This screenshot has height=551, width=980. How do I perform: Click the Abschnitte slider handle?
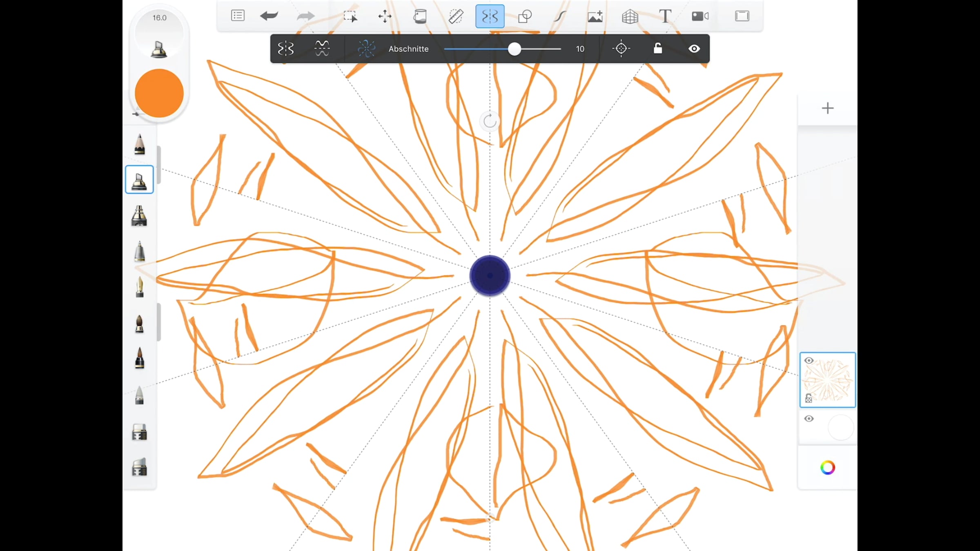pyautogui.click(x=514, y=49)
